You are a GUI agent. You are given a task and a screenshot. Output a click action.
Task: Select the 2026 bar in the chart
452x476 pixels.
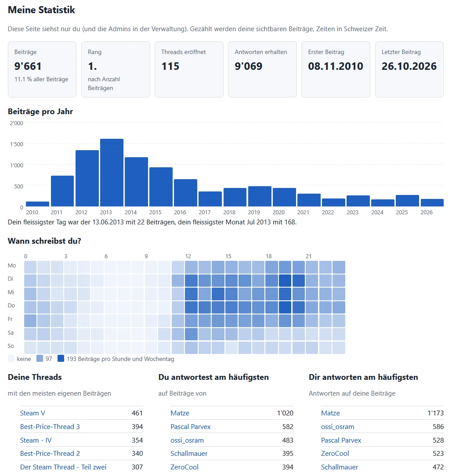coord(432,203)
